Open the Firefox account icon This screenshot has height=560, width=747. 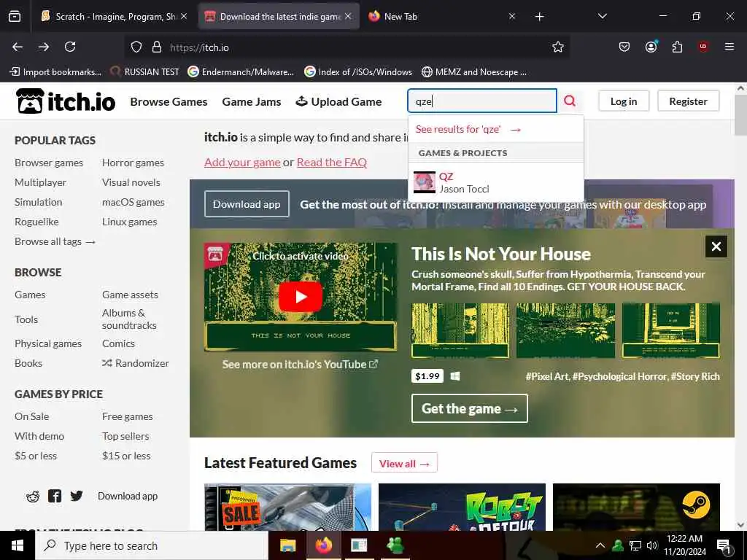[651, 47]
